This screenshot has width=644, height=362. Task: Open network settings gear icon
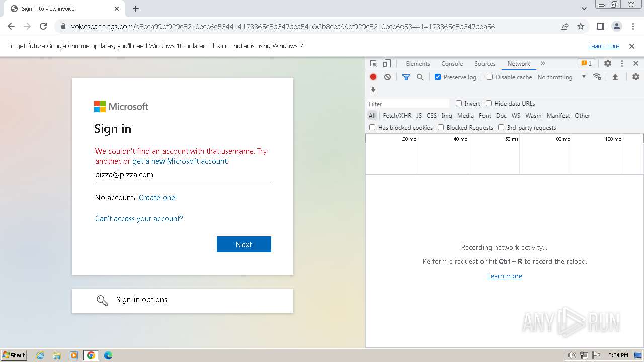coord(636,77)
